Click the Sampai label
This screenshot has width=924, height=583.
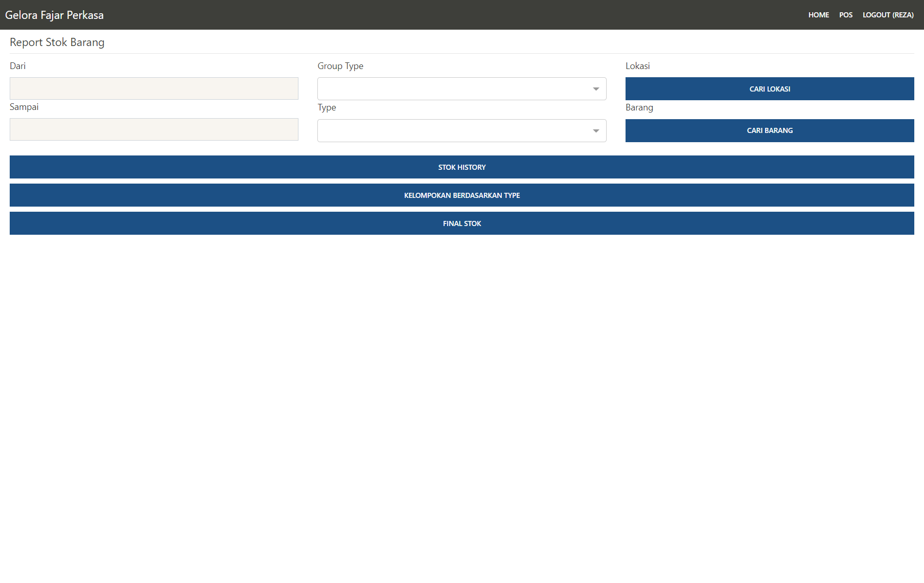click(x=24, y=107)
